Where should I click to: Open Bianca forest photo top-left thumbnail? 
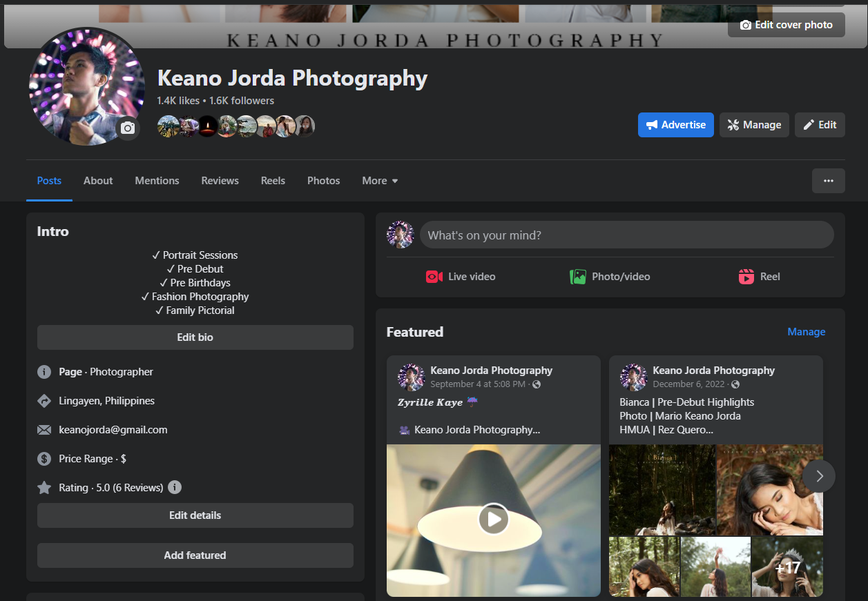pyautogui.click(x=662, y=490)
